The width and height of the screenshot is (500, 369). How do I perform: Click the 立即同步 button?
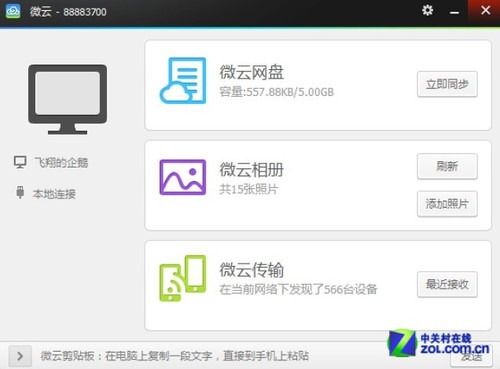[x=447, y=84]
